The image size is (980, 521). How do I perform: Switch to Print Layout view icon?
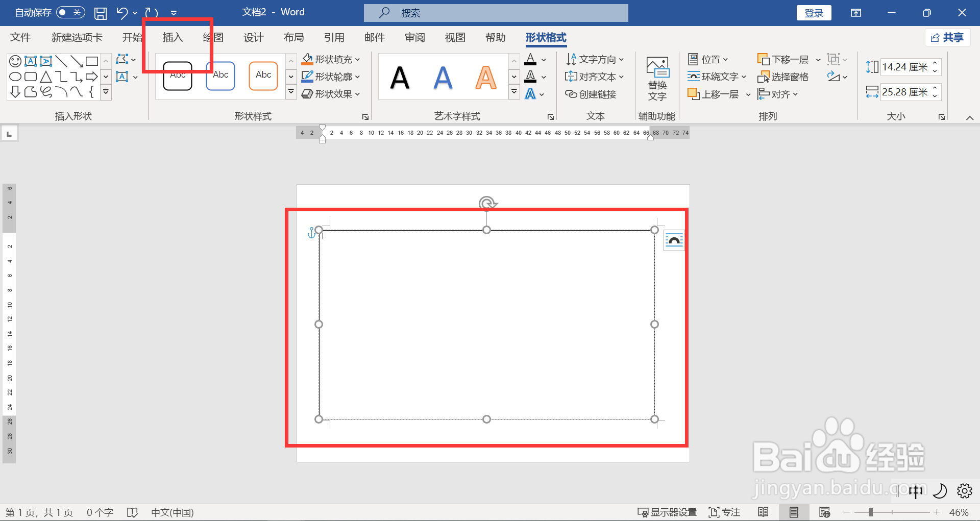[x=794, y=512]
